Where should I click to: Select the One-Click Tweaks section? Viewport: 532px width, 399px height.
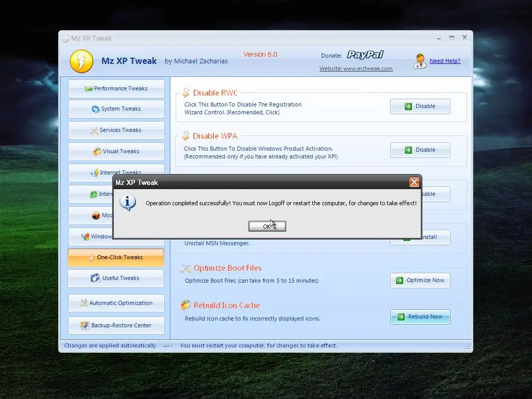pyautogui.click(x=116, y=257)
